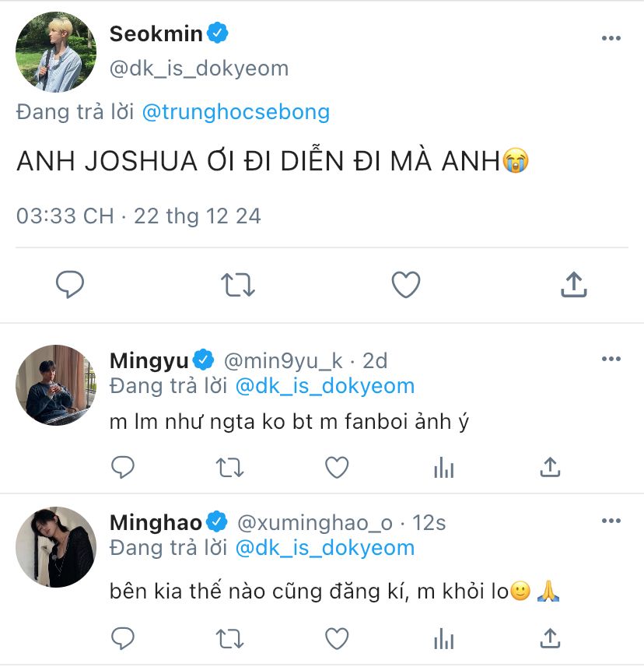Reply to Mingyu's comment
The image size is (644, 667).
(123, 467)
